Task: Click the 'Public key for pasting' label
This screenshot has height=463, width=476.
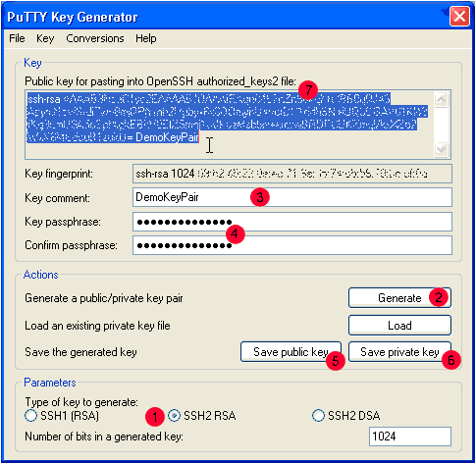Action: [x=160, y=81]
